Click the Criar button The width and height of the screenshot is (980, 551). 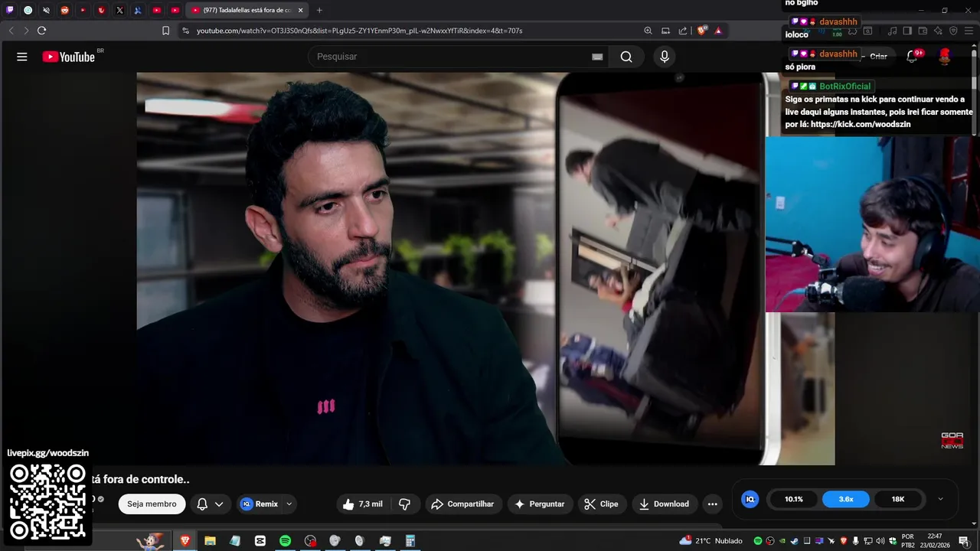(878, 57)
